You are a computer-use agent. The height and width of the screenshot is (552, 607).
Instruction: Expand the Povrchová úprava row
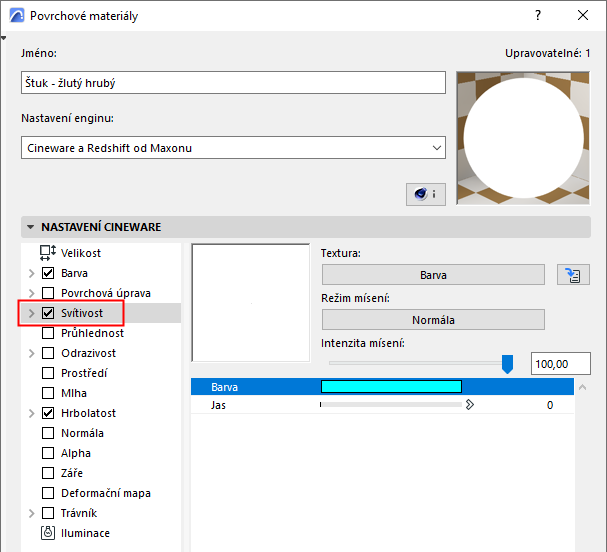(32, 293)
